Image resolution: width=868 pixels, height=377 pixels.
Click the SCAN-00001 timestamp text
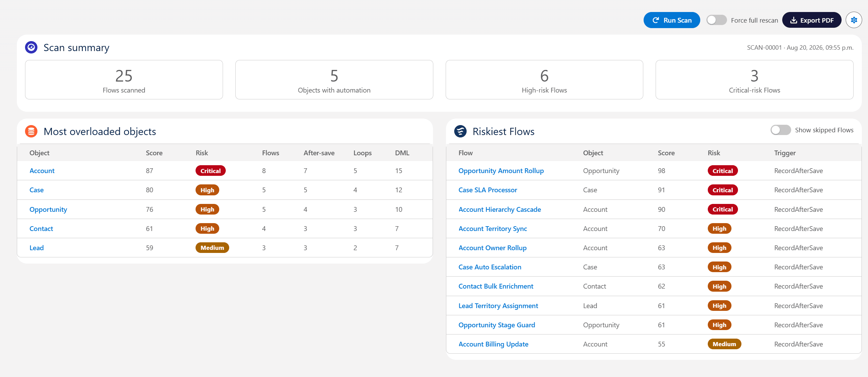800,48
